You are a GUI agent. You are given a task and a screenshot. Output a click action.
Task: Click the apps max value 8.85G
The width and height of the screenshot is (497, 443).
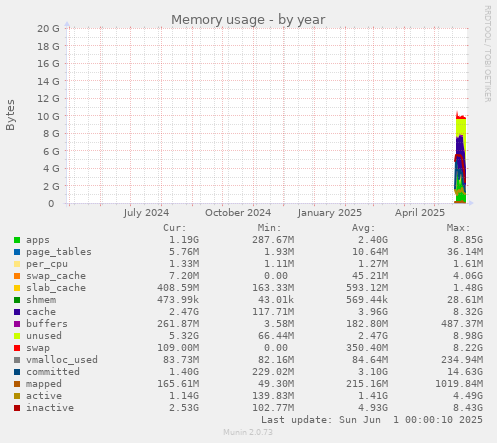[x=468, y=240]
